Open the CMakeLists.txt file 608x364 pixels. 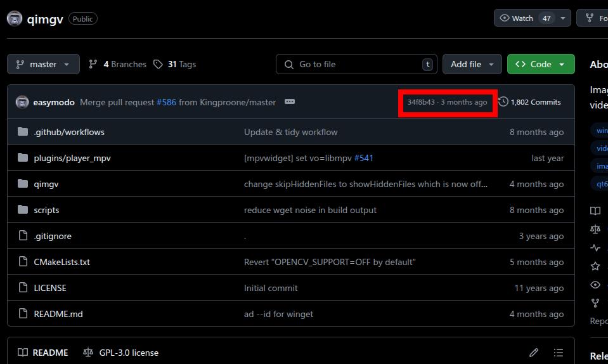[x=61, y=262]
